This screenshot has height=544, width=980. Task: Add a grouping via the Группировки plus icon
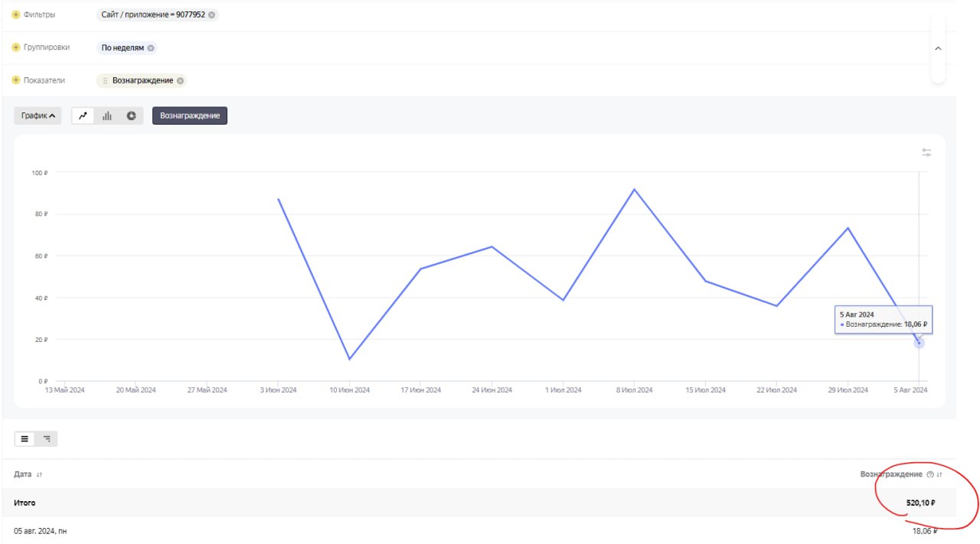coord(16,47)
